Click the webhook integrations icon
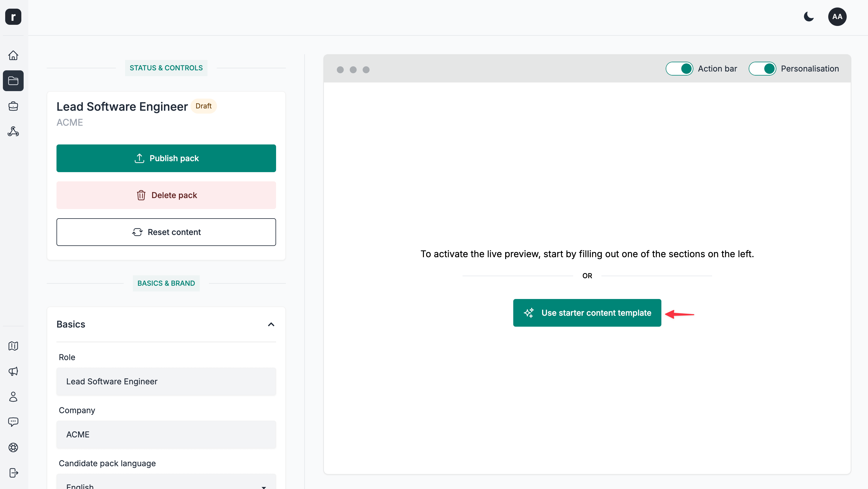Viewport: 868px width, 489px height. coord(13,131)
